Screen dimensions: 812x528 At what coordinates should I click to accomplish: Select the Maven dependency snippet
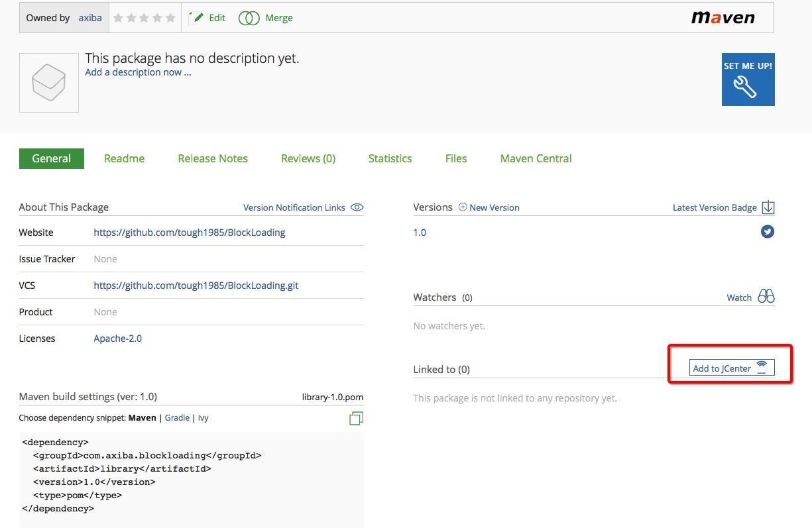tap(143, 418)
